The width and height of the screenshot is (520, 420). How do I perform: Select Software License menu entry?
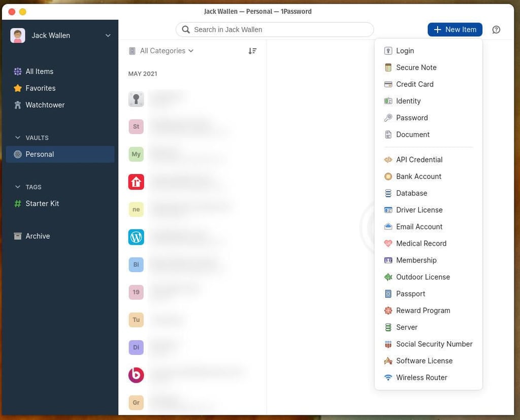click(424, 361)
